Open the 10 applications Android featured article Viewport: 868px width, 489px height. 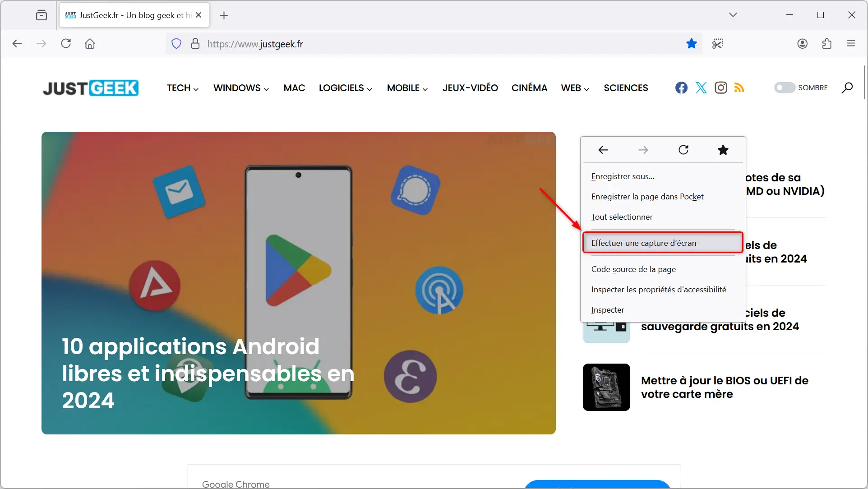pyautogui.click(x=299, y=283)
